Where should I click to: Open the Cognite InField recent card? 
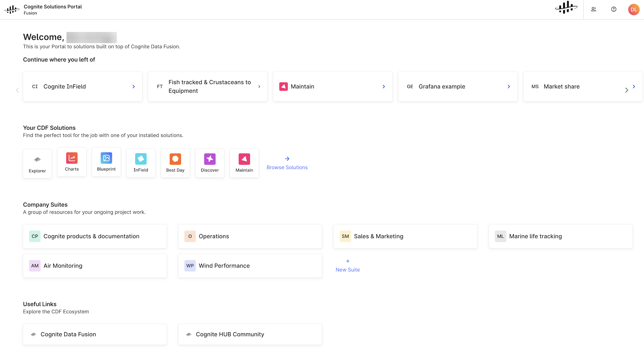pos(83,87)
